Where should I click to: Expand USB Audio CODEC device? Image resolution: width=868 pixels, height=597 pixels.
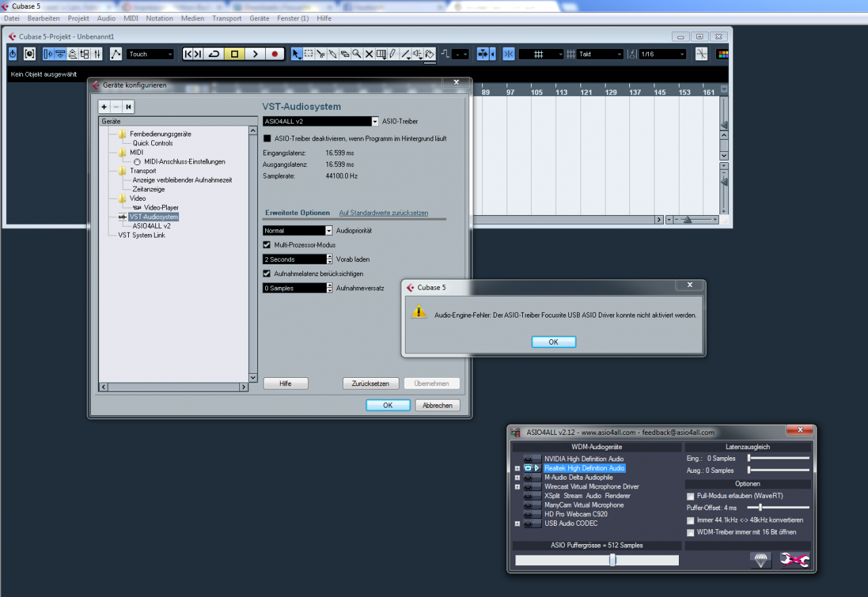coord(517,524)
